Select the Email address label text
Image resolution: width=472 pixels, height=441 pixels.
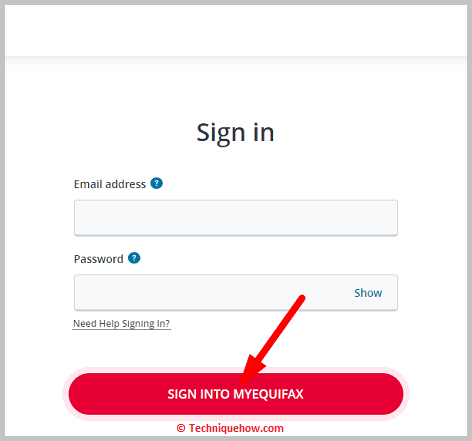tap(110, 184)
